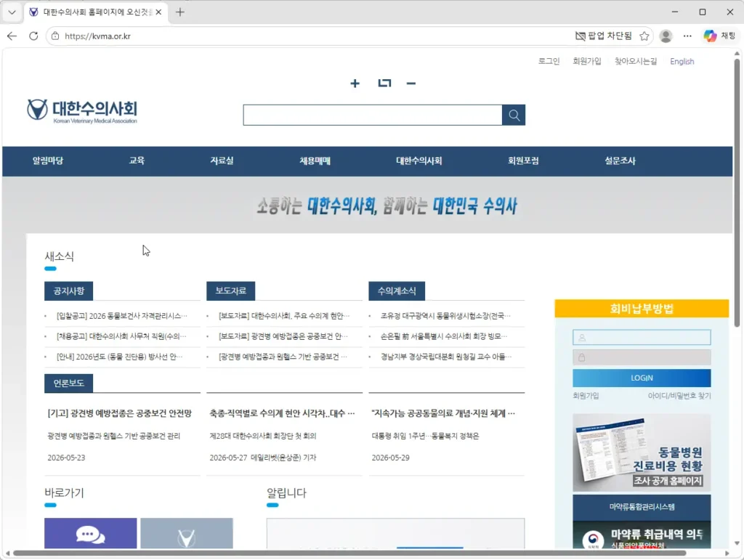Image resolution: width=744 pixels, height=560 pixels.
Task: Add page to favorites star
Action: click(644, 36)
